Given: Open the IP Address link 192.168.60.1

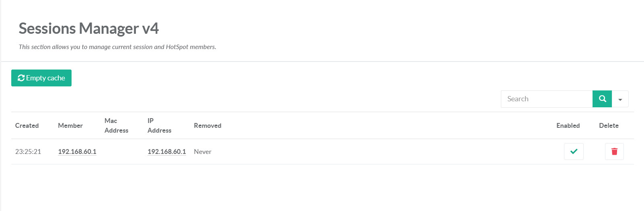Looking at the screenshot, I should [x=167, y=152].
